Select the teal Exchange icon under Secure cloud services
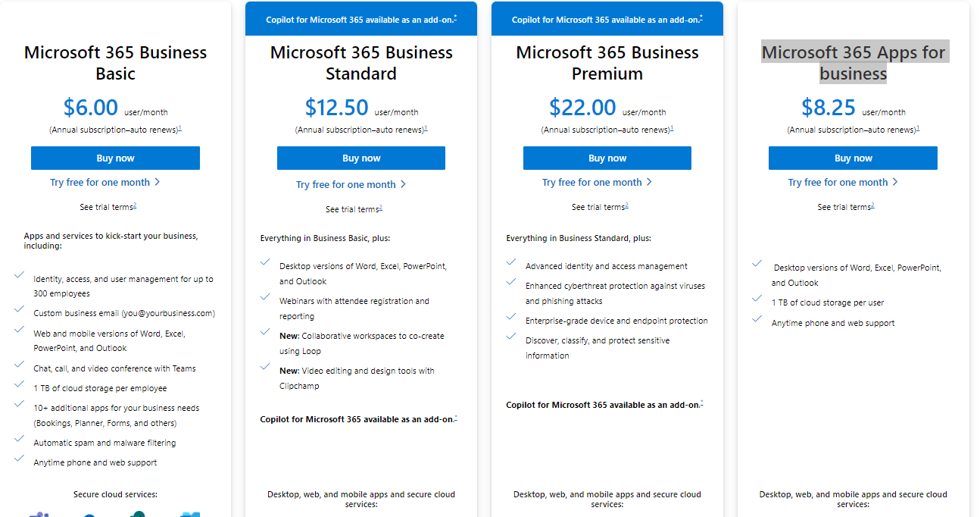This screenshot has height=517, width=980. coord(138,515)
